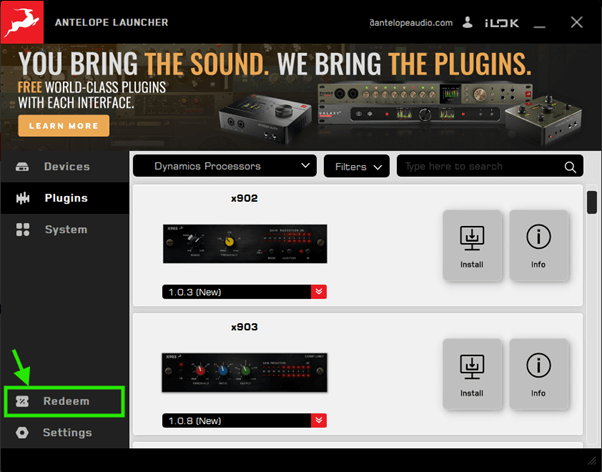
Task: Select the Plugins sidebar item
Action: coord(64,198)
